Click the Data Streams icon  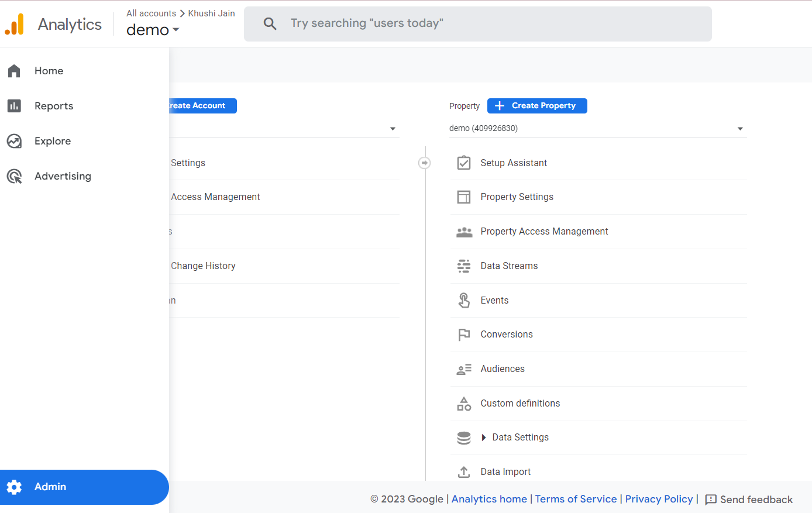point(463,266)
